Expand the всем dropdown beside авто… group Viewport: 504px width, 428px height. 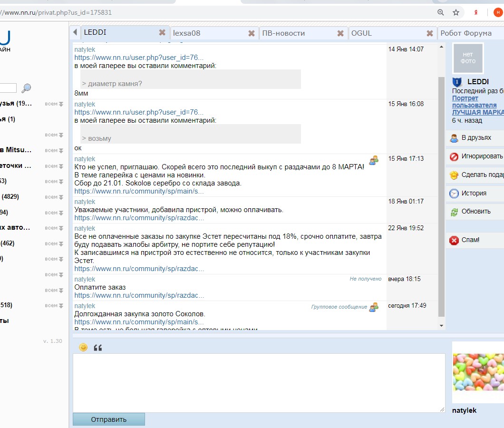[54, 228]
